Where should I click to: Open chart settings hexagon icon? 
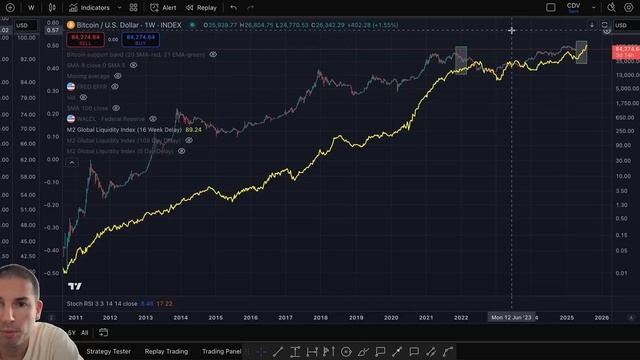[629, 7]
